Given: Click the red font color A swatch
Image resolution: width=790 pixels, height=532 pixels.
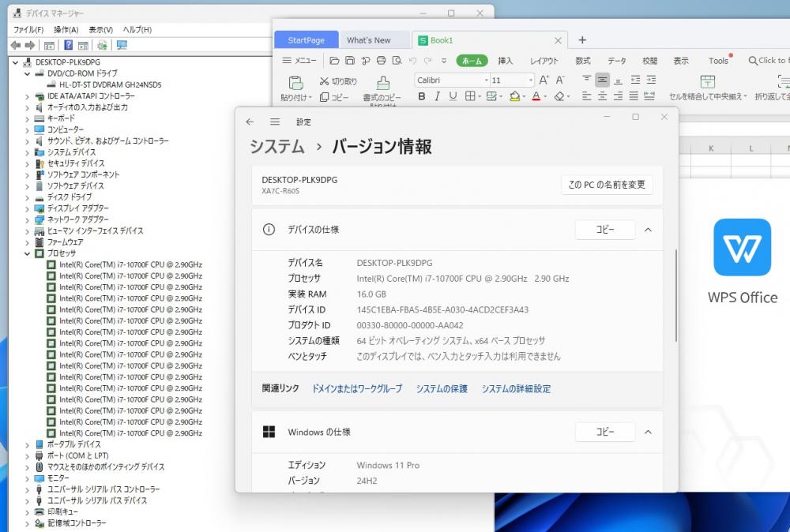Looking at the screenshot, I should 536,96.
